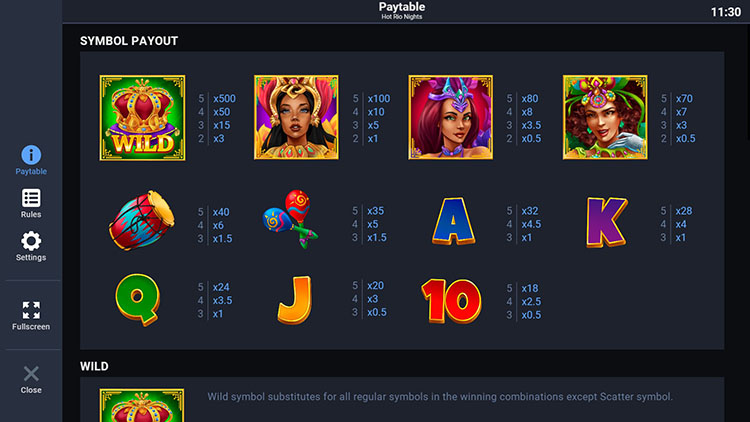Open the Settings gear

pyautogui.click(x=31, y=246)
